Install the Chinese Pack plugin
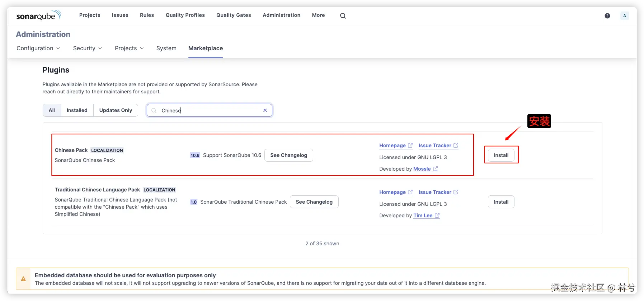 pyautogui.click(x=501, y=155)
